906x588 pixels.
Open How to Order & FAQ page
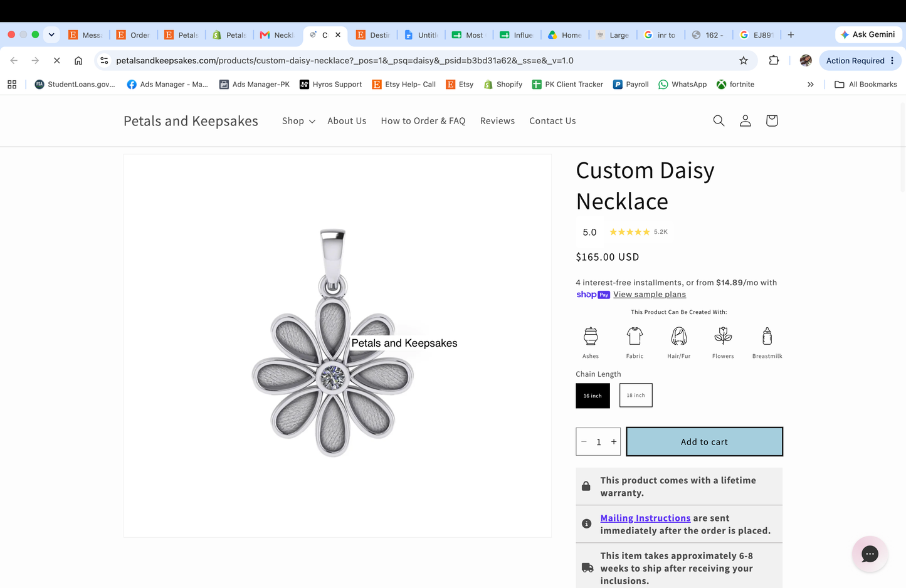[x=423, y=121]
